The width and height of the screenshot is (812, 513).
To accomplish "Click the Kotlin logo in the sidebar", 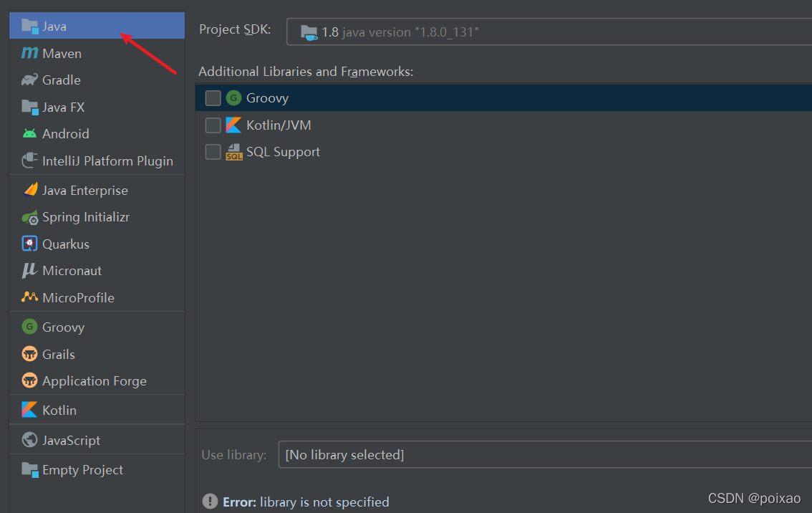I will 29,410.
